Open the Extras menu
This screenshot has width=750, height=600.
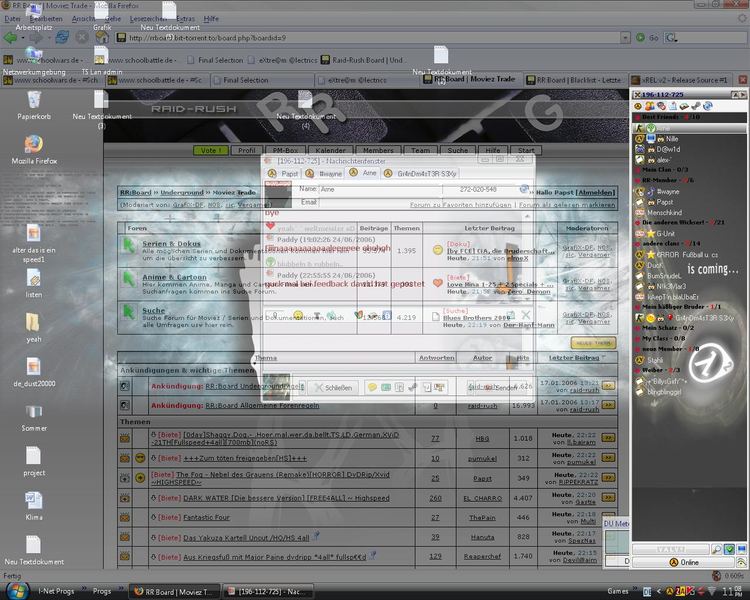186,19
